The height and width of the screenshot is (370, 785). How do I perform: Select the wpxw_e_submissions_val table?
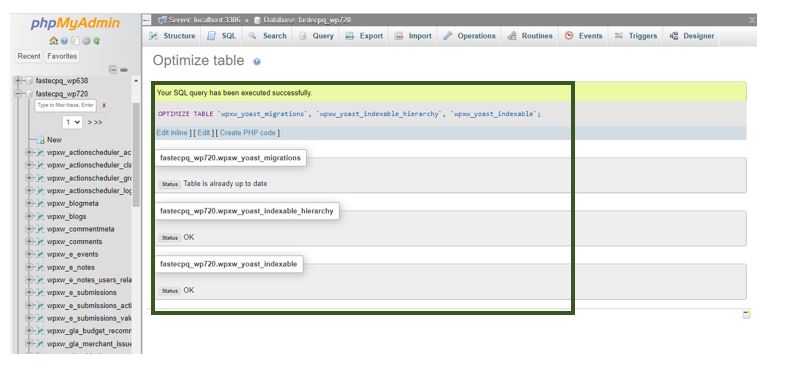coord(89,318)
